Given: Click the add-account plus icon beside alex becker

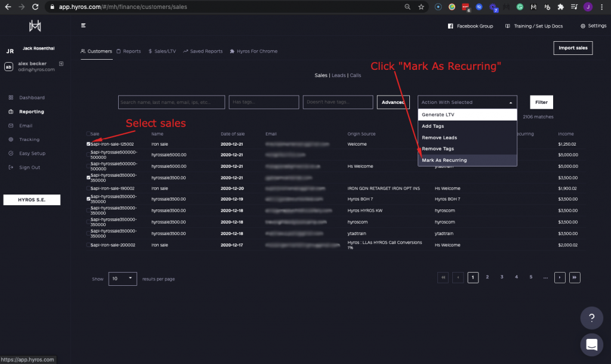Looking at the screenshot, I should click(61, 63).
